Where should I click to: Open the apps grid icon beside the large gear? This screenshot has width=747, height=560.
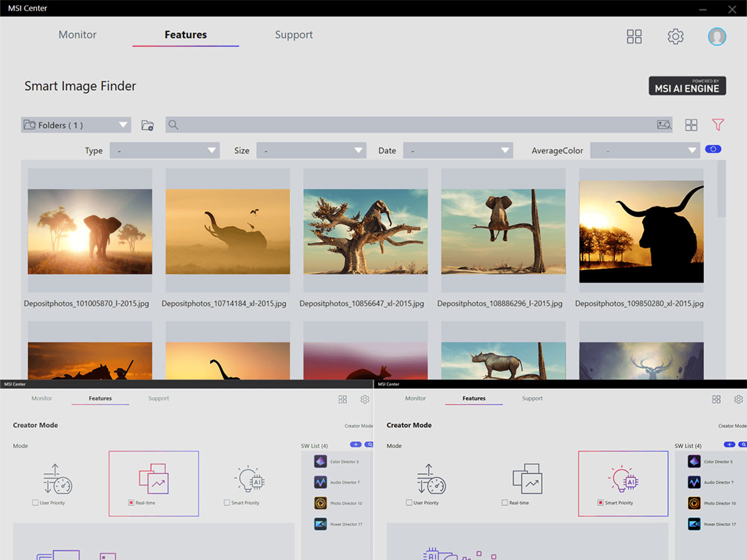click(634, 37)
